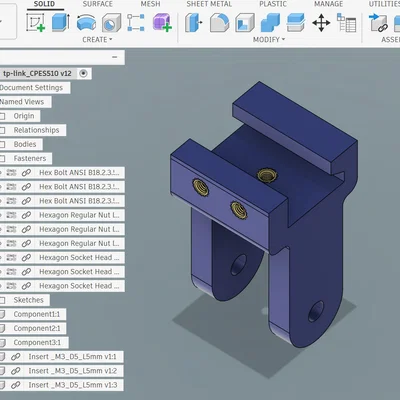Click link icon of second Hexagon Socket Head

pos(26,272)
